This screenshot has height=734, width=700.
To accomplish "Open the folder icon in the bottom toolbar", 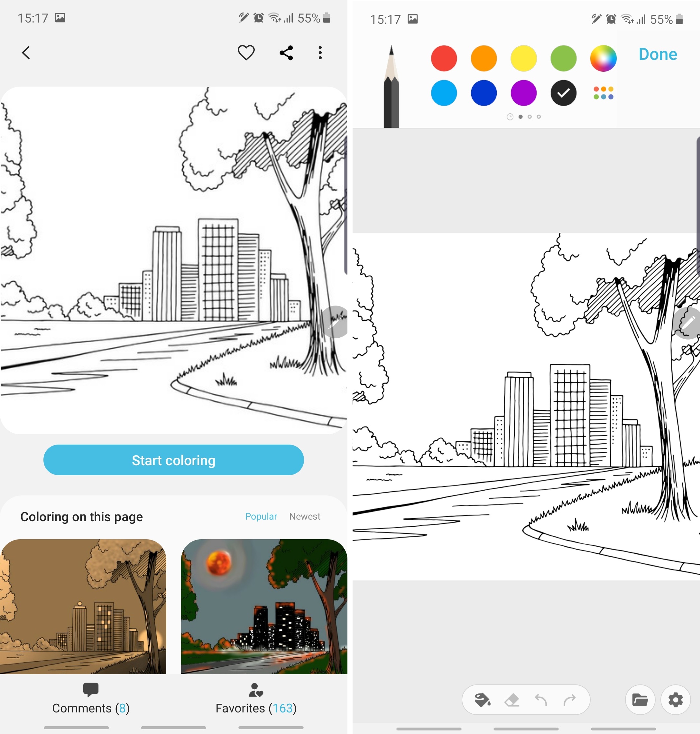I will coord(640,700).
